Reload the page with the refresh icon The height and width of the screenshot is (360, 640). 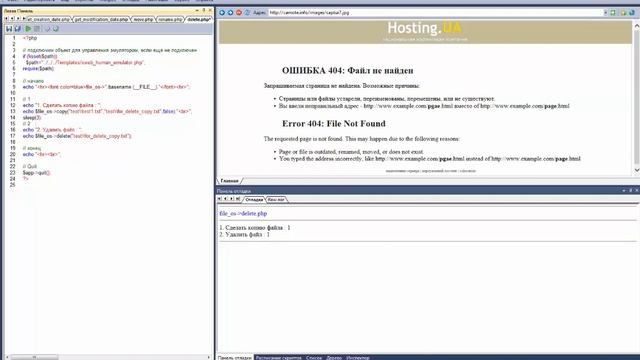(247, 13)
